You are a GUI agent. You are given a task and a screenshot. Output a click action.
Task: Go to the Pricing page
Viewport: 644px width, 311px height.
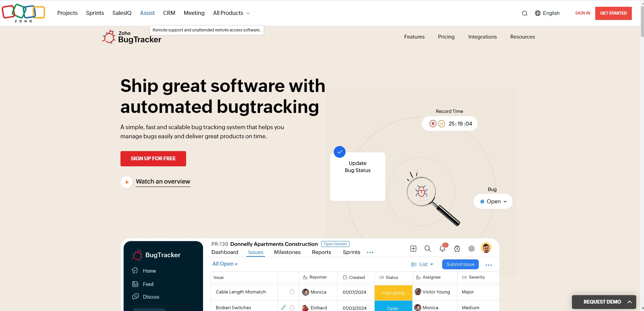coord(446,37)
